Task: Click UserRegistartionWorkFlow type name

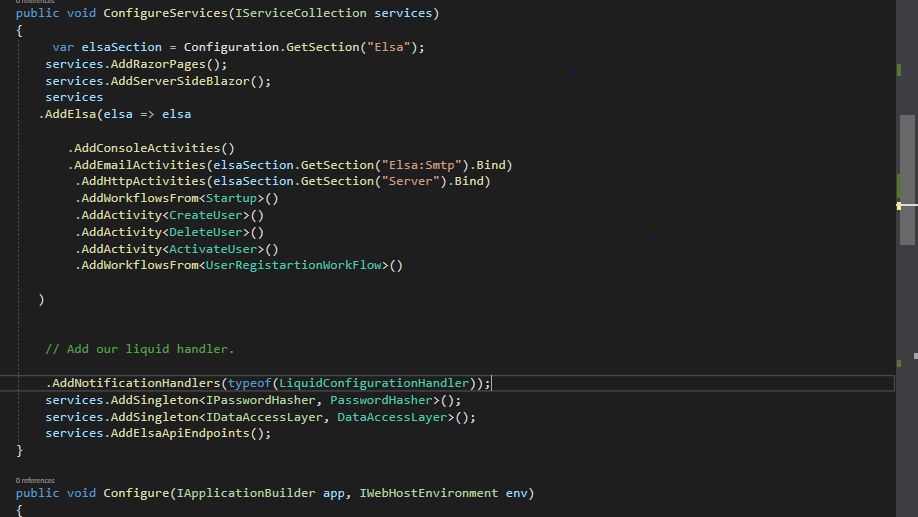Action: pos(294,265)
